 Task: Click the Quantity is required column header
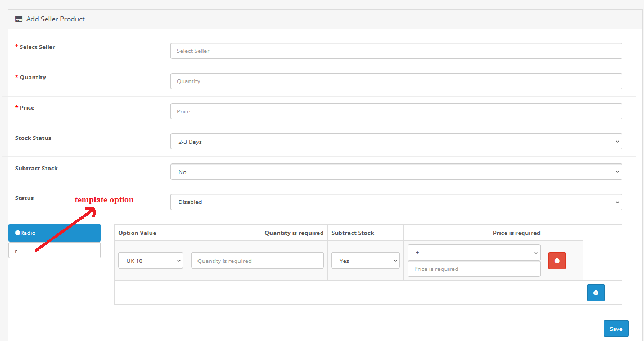pos(294,233)
